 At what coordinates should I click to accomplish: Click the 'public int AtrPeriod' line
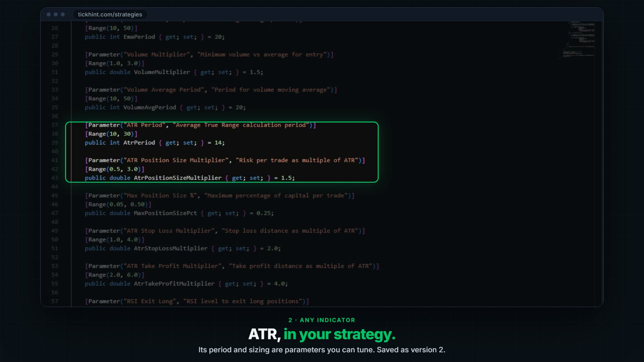point(155,143)
